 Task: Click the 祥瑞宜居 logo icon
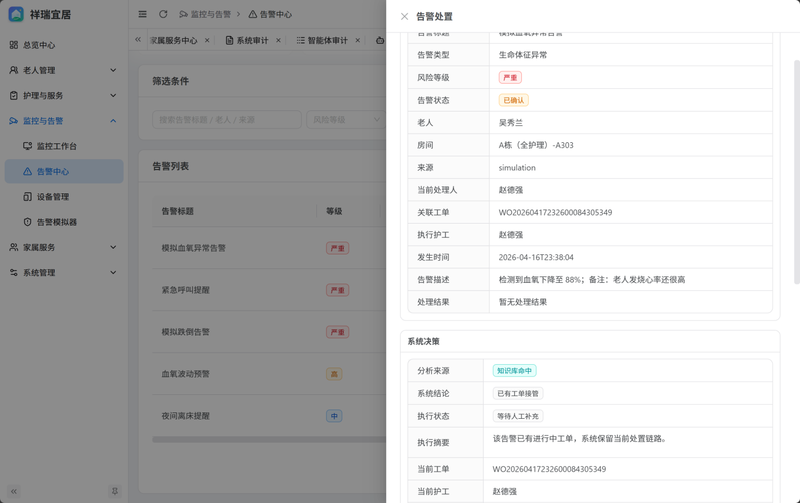pos(16,14)
